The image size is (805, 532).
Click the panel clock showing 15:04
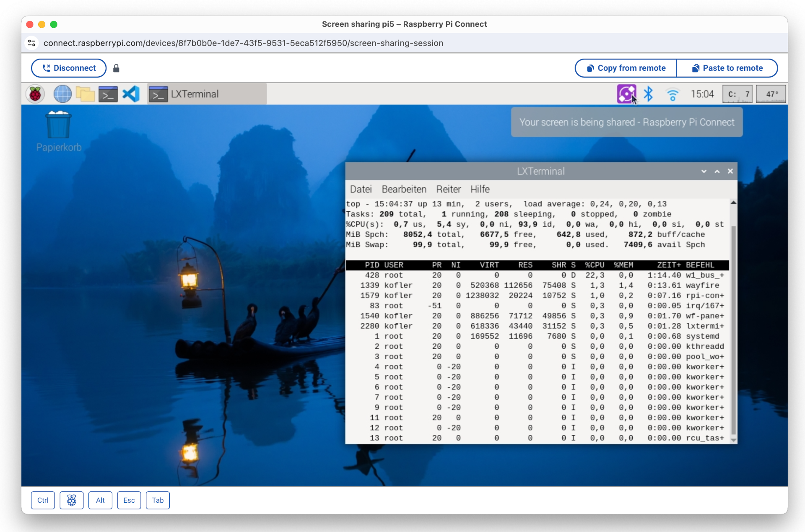click(702, 94)
